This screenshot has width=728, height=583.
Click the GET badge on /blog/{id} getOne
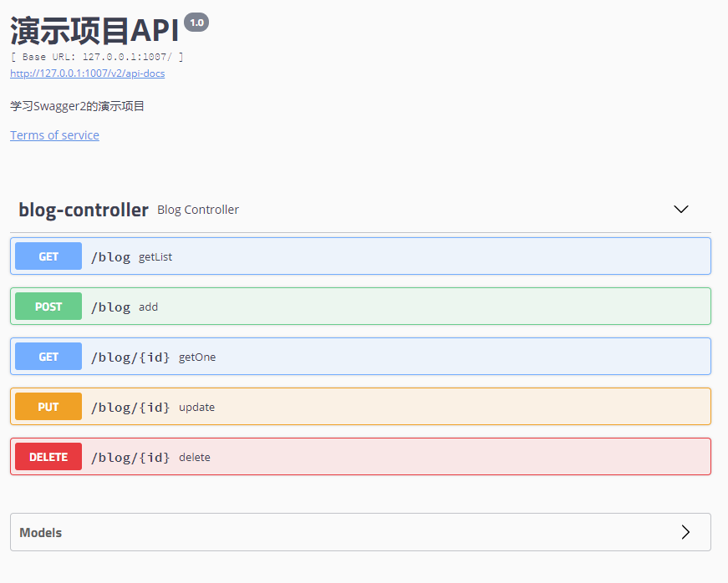48,356
